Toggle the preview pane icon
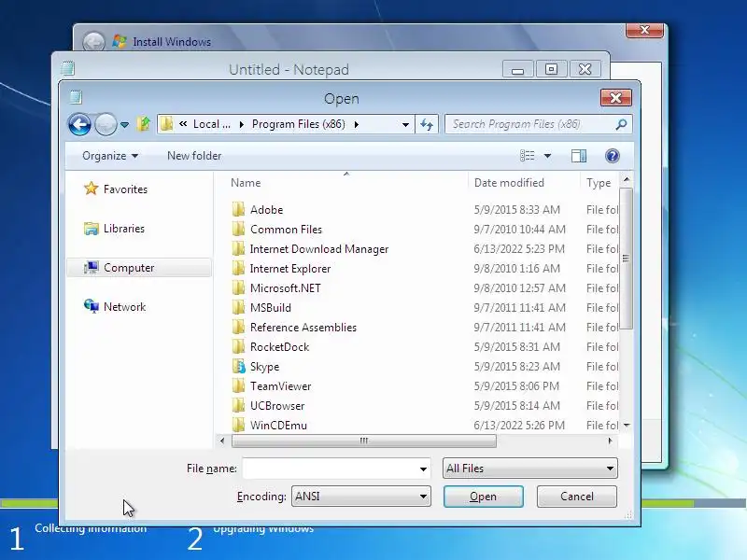Screen dimensions: 747x560 (578, 156)
